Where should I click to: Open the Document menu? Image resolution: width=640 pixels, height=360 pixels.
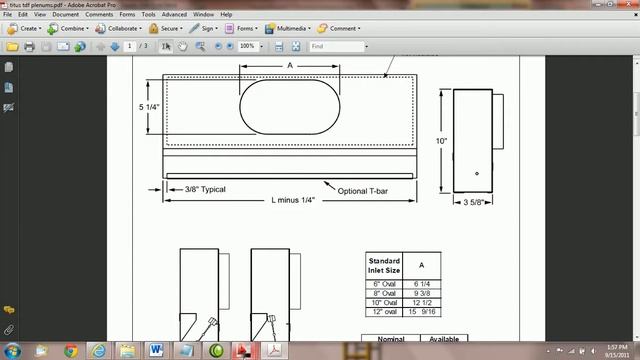65,14
